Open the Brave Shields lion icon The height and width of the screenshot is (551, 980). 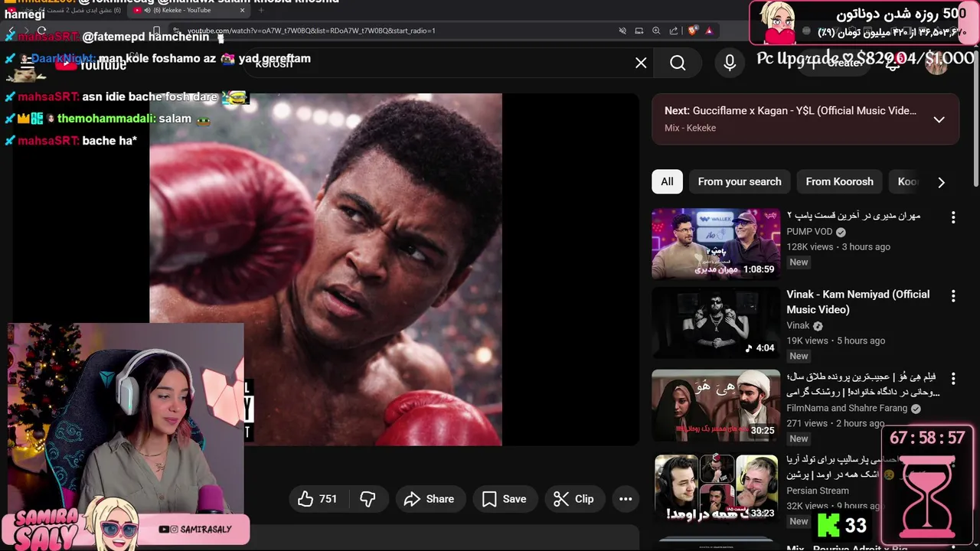(692, 31)
